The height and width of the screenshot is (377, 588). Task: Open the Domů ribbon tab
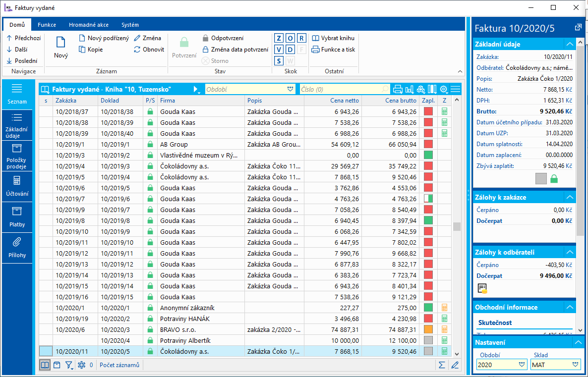pyautogui.click(x=17, y=25)
